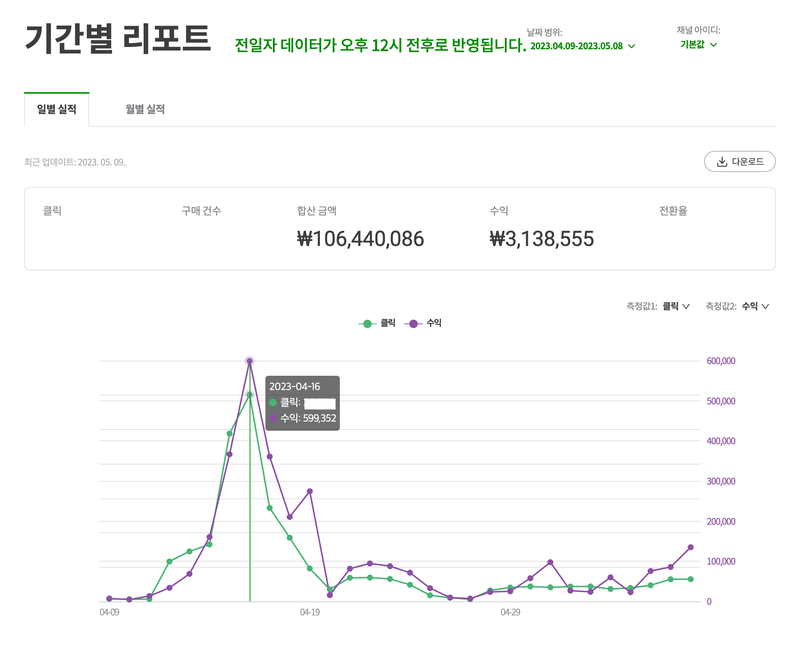The width and height of the screenshot is (812, 659).
Task: Switch to the 월별 실적 tab
Action: click(145, 109)
